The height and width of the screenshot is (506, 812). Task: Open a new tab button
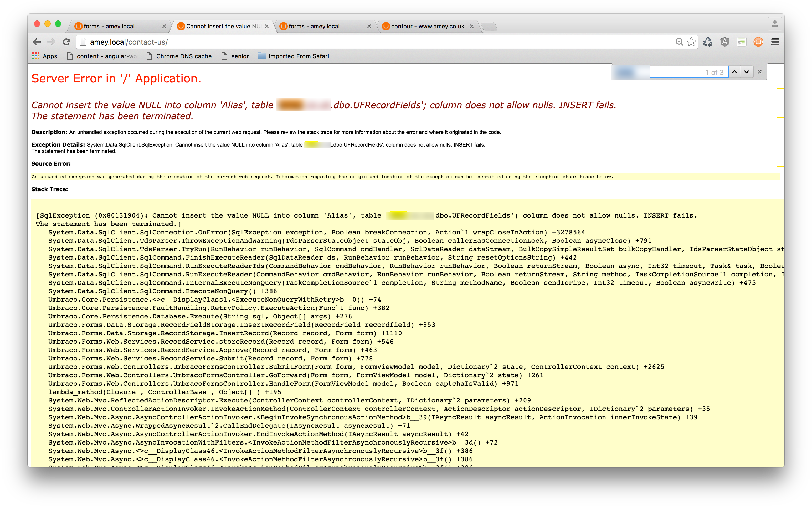(x=489, y=26)
